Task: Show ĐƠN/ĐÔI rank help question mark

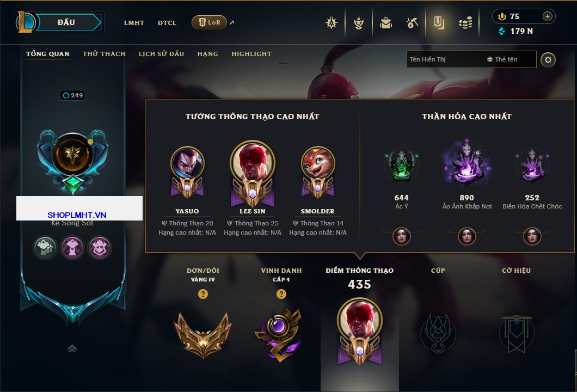Action: 202,293
